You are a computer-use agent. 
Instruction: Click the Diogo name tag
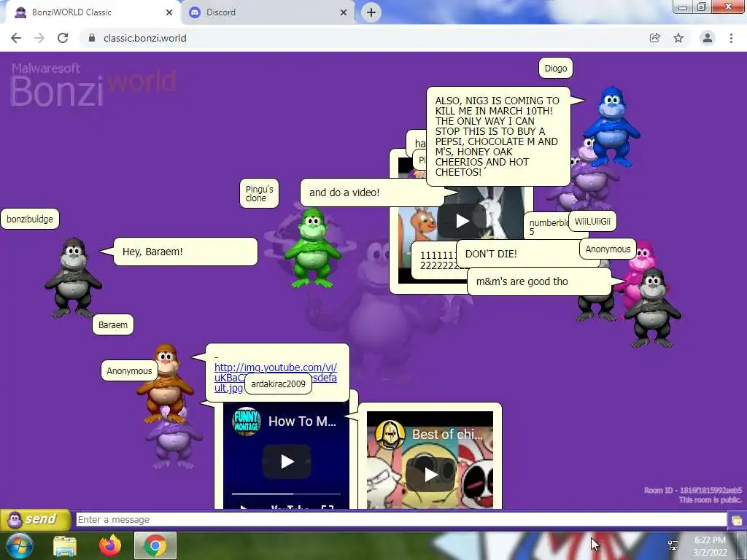(556, 68)
